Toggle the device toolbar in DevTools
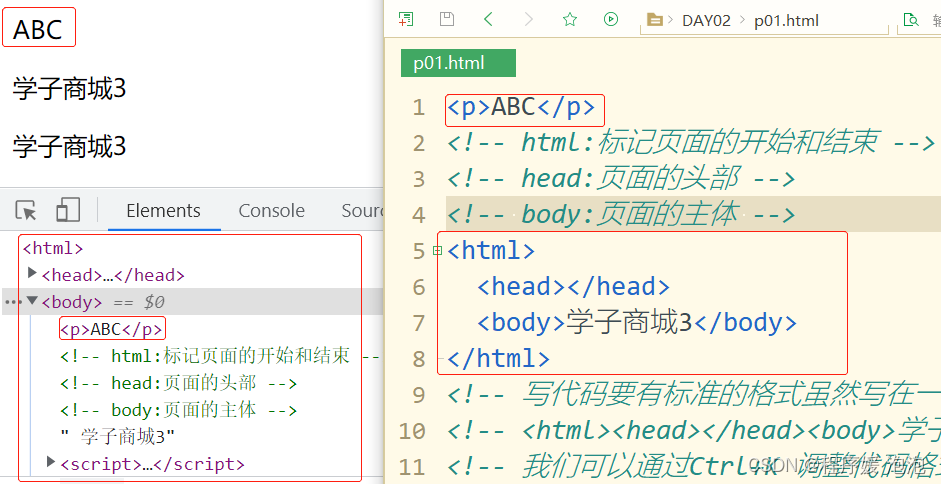Viewport: 941px width, 484px height. pos(68,211)
